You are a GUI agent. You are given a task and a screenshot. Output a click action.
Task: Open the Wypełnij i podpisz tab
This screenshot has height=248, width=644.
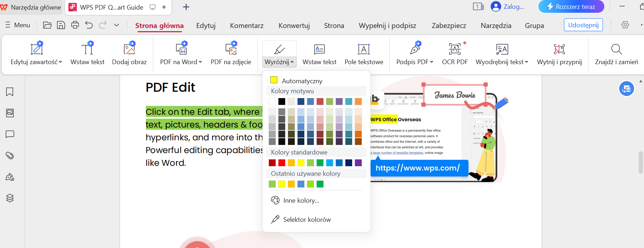tap(388, 26)
